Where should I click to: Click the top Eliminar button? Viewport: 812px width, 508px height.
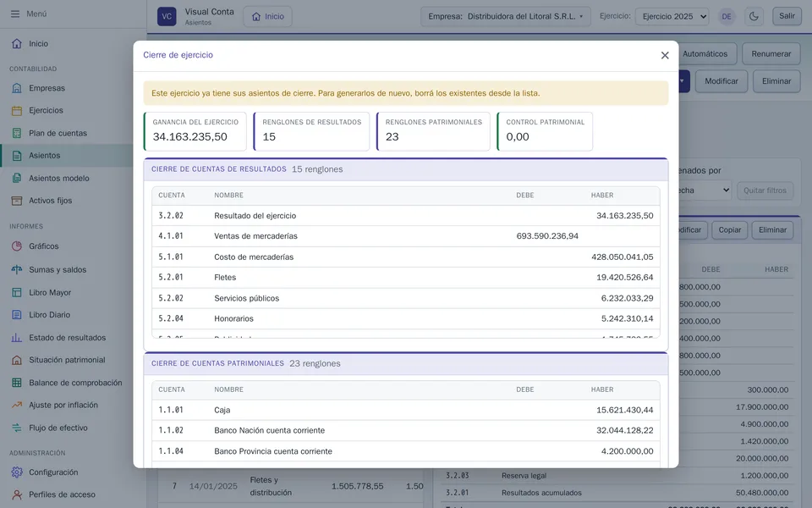[776, 81]
